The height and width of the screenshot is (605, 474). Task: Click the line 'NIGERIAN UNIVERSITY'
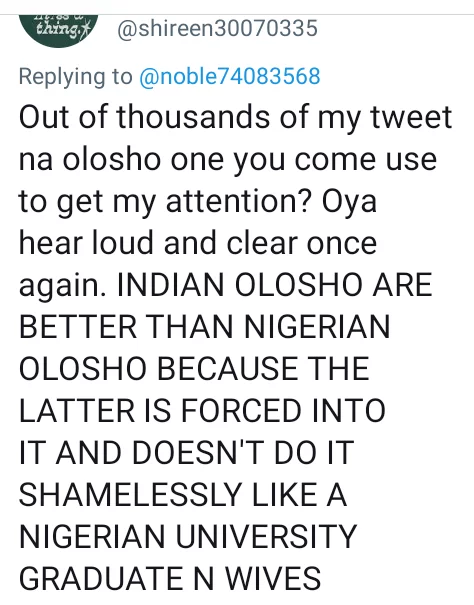188,536
